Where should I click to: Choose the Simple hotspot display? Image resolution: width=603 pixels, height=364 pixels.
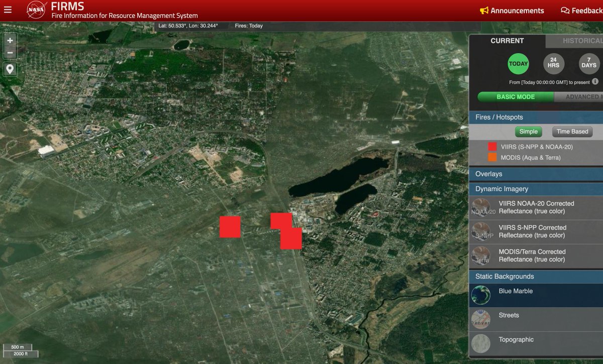[528, 132]
